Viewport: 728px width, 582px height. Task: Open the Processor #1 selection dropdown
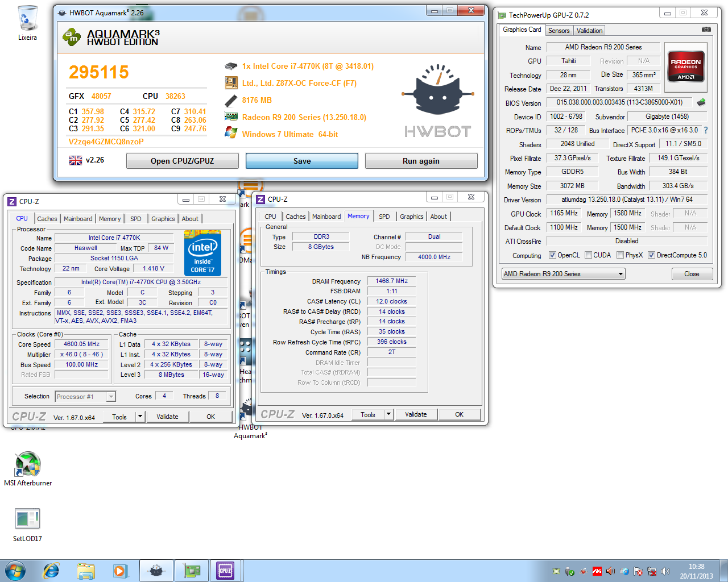pyautogui.click(x=85, y=397)
